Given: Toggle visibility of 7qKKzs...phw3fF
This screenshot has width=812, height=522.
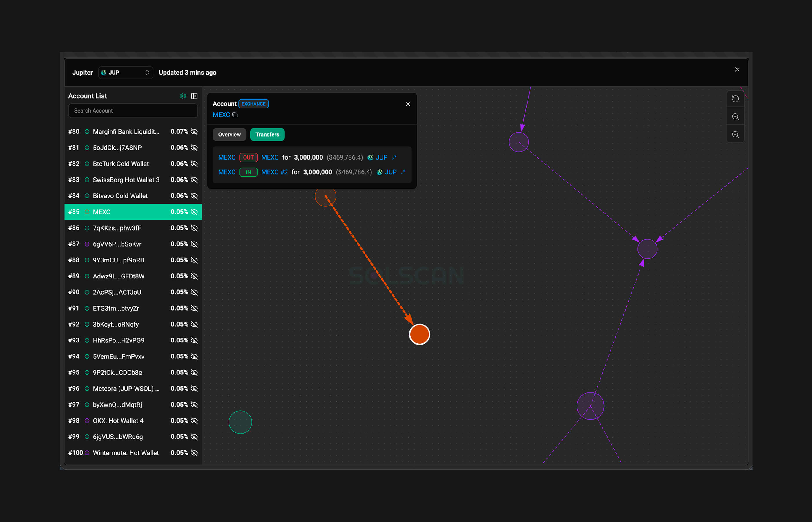Looking at the screenshot, I should point(194,228).
